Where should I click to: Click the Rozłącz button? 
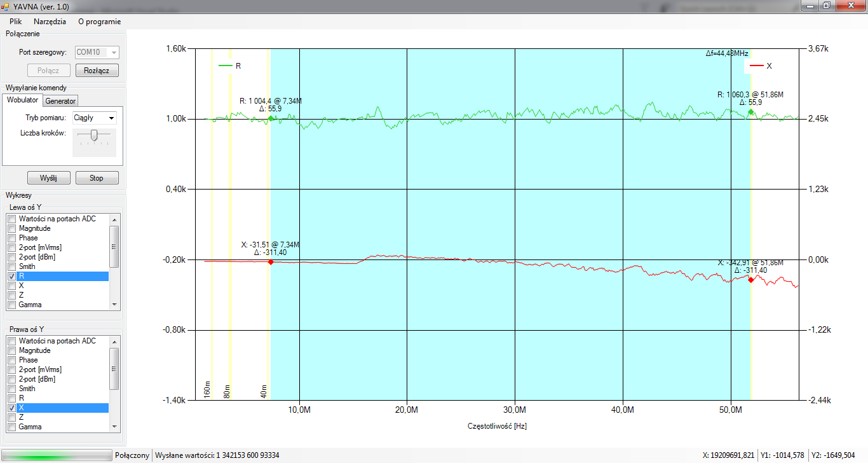click(x=97, y=71)
